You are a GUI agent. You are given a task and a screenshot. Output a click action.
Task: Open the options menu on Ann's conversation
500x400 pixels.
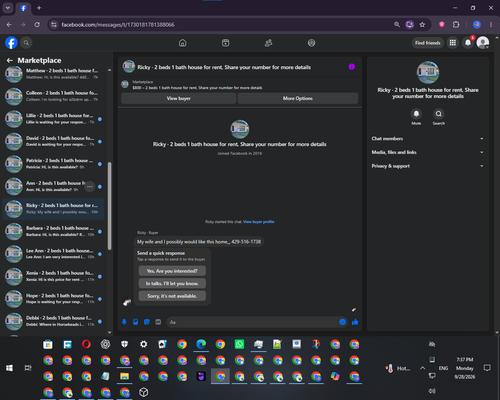(89, 186)
